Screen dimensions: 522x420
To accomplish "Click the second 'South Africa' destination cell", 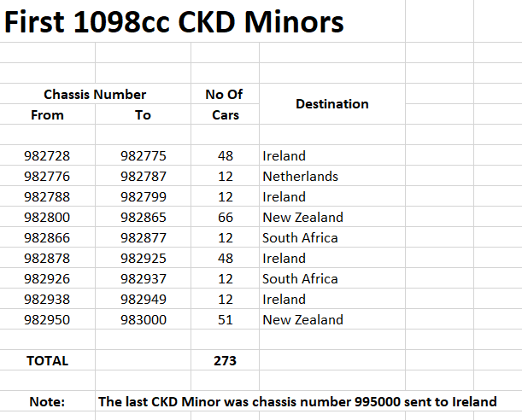I will [x=332, y=278].
